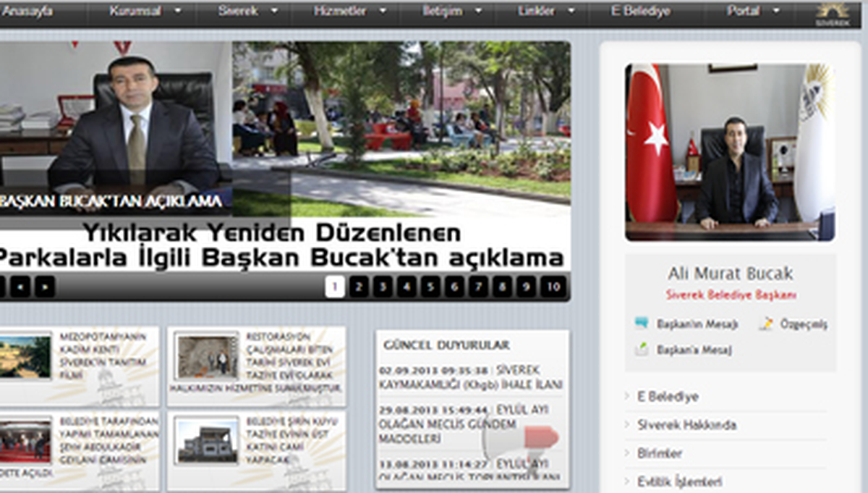Open Şeyh Abdulkadir Geylani mosque thumbnail
The image size is (868, 493).
coord(25,440)
